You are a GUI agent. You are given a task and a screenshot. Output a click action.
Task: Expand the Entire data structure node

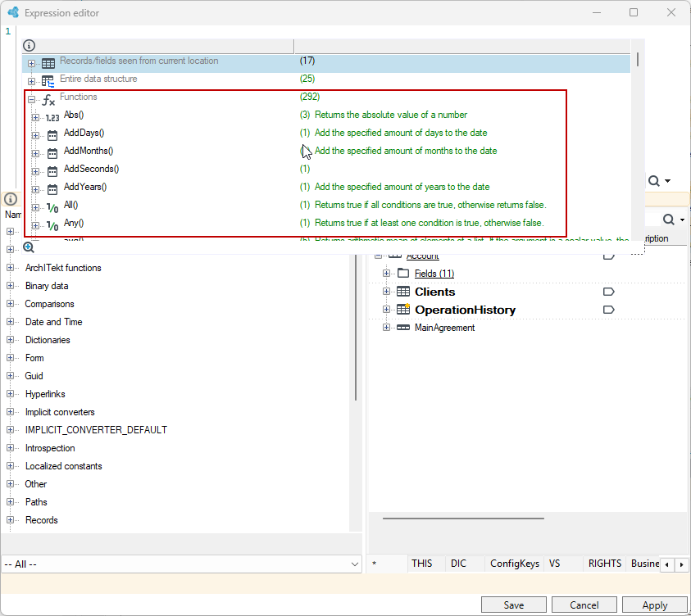pyautogui.click(x=31, y=81)
